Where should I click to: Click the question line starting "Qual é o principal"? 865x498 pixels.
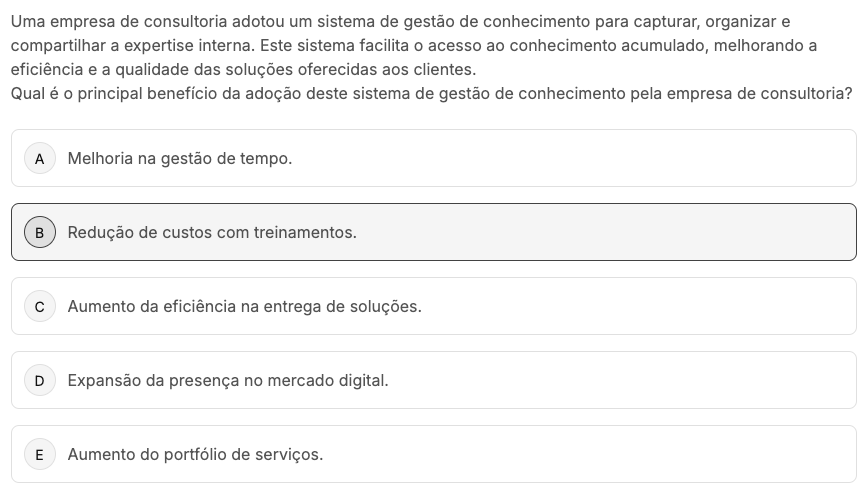(x=430, y=94)
